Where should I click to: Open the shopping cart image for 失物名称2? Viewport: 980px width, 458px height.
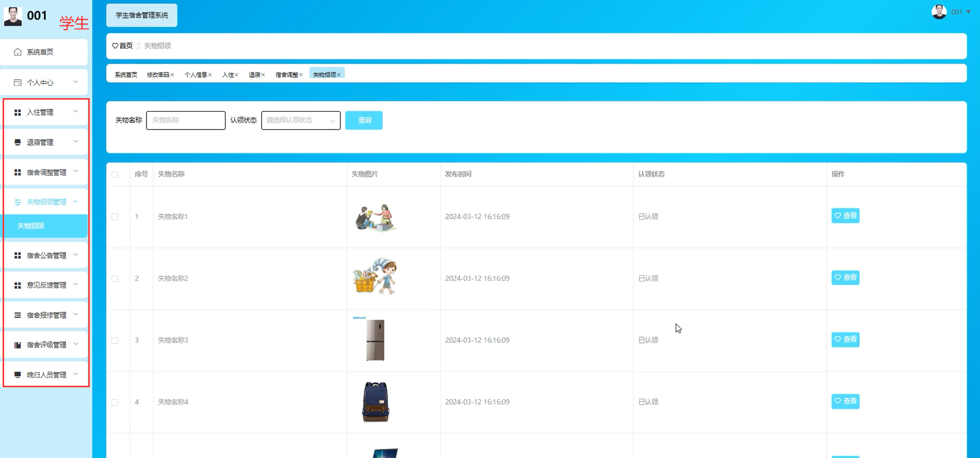pos(375,276)
